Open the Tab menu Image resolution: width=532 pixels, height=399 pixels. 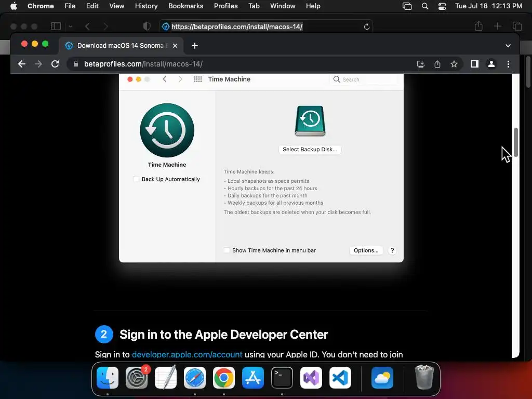254,6
